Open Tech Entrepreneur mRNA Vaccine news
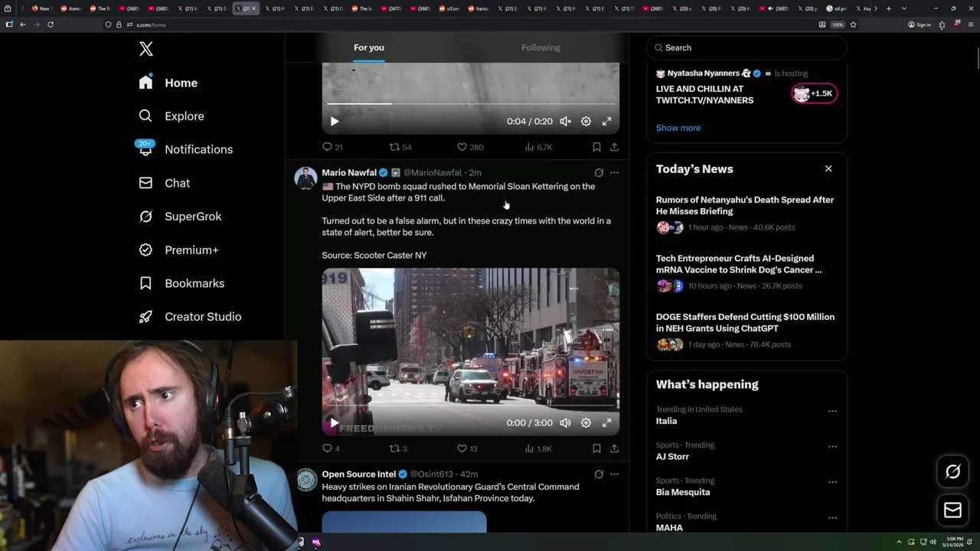This screenshot has height=551, width=980. click(746, 272)
